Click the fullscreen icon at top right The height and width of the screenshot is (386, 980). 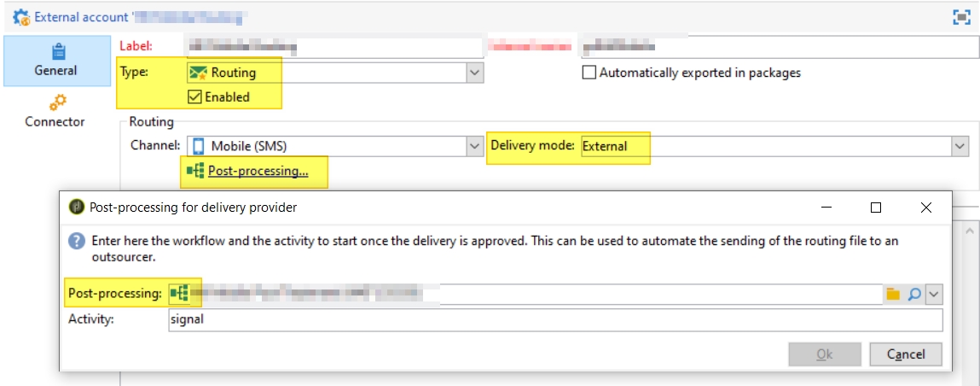click(x=961, y=16)
